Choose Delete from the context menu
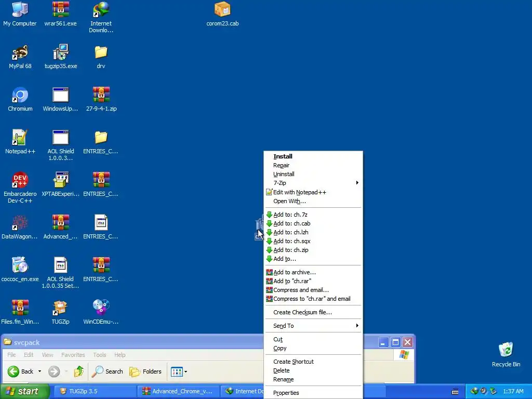Screen dimensions: 532x399 pos(313,370)
